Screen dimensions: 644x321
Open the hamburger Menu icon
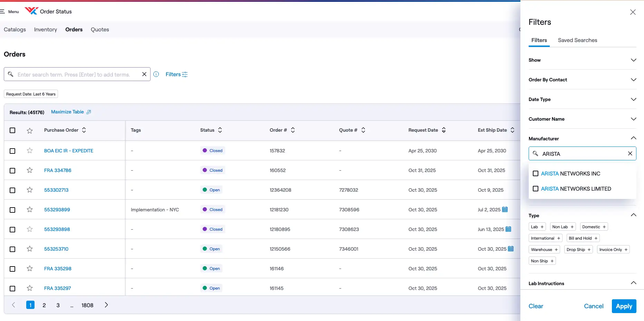click(3, 11)
